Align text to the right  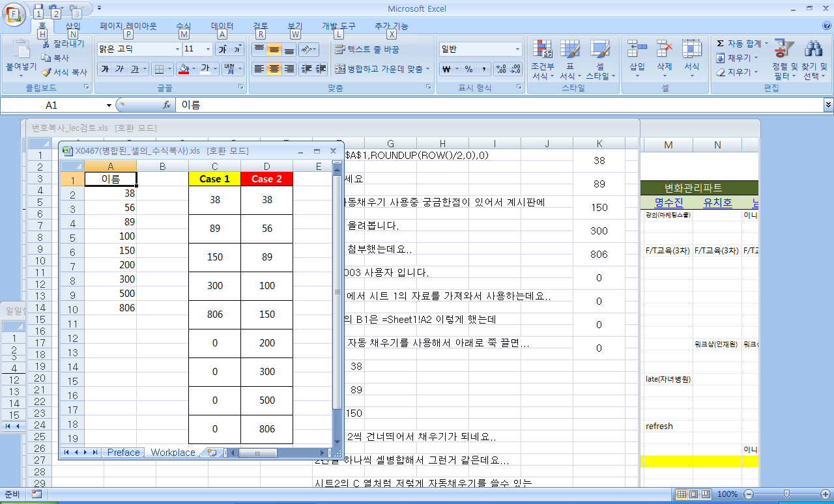point(289,69)
